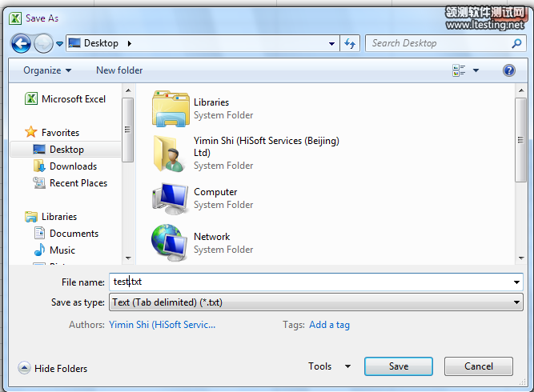Screen dimensions: 534x392
Task: Click the Libraries System Folder name
Action: tap(211, 102)
